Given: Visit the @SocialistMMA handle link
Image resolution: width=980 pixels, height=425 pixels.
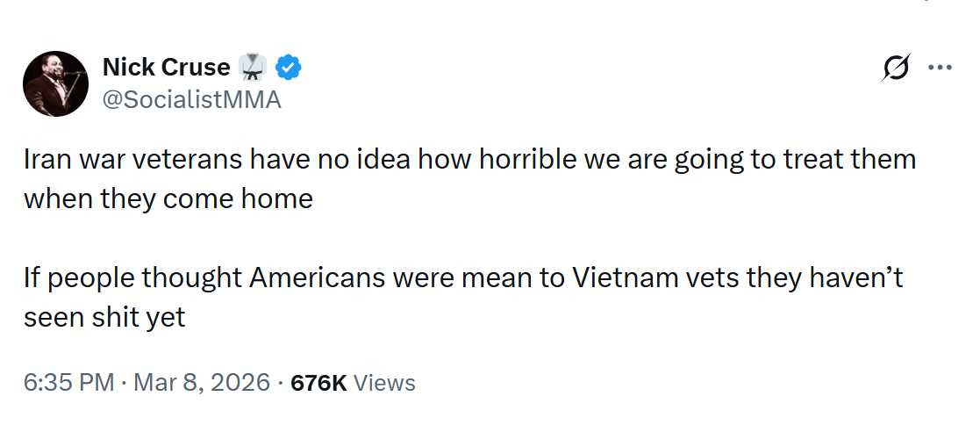Looking at the screenshot, I should [x=192, y=100].
